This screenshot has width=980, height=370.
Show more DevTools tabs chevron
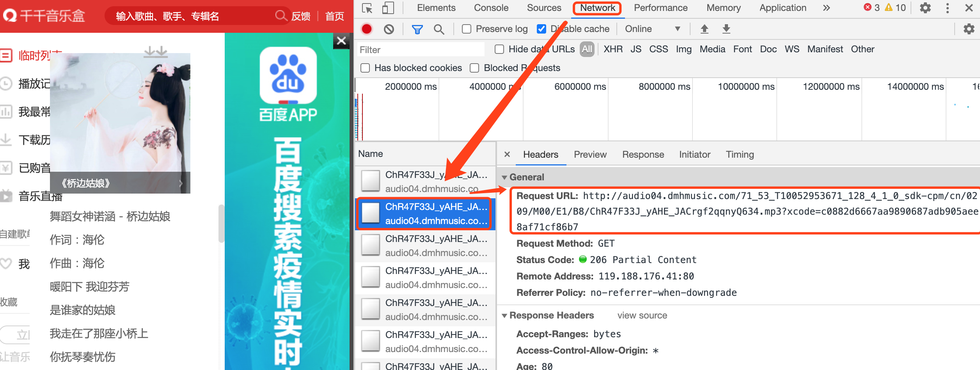coord(826,8)
